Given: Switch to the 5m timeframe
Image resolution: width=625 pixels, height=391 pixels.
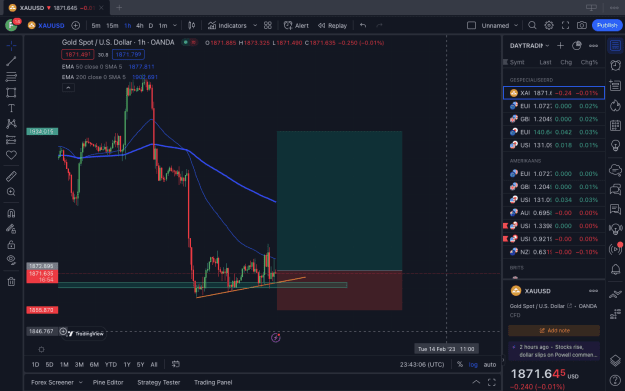Looking at the screenshot, I should [x=96, y=26].
